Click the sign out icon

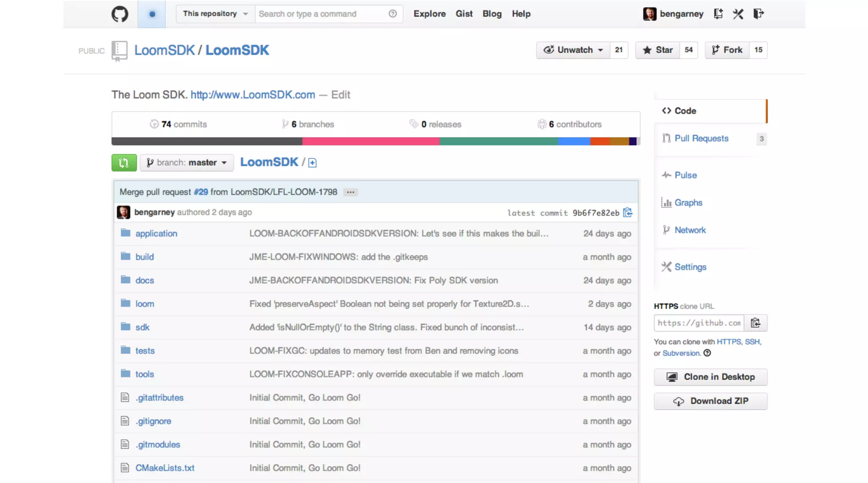pos(758,14)
